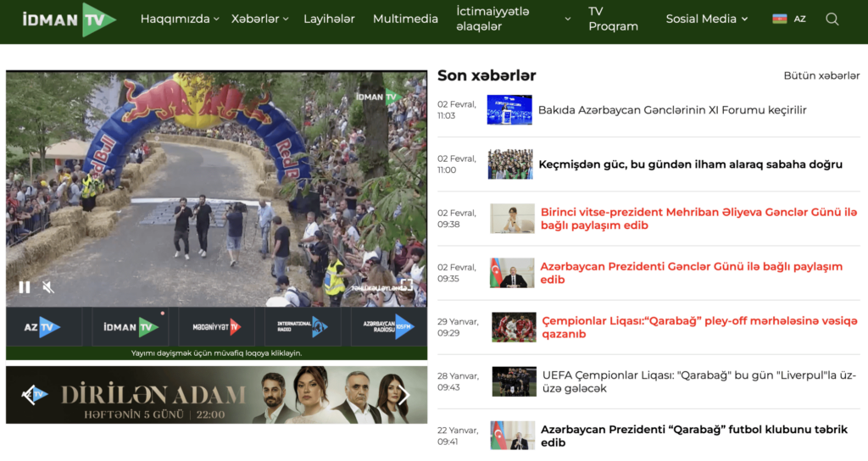
Task: Switch stream to İdman TV channel
Action: [130, 327]
